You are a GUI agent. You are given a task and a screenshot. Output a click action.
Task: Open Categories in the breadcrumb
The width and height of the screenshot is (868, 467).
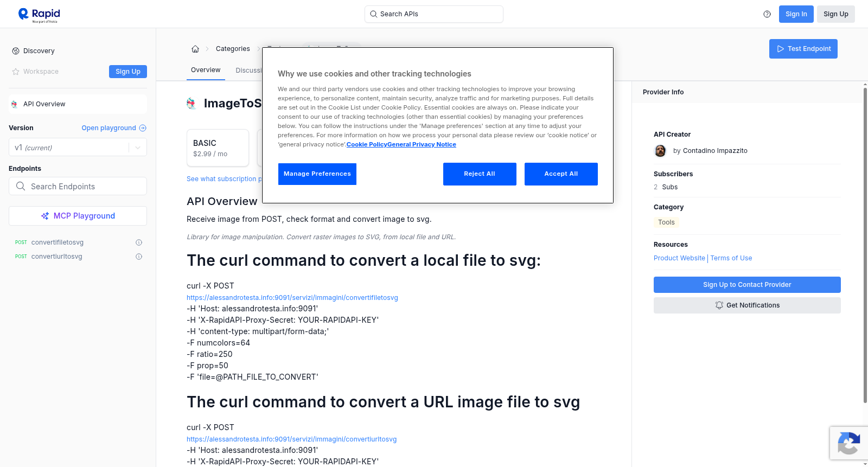point(233,49)
